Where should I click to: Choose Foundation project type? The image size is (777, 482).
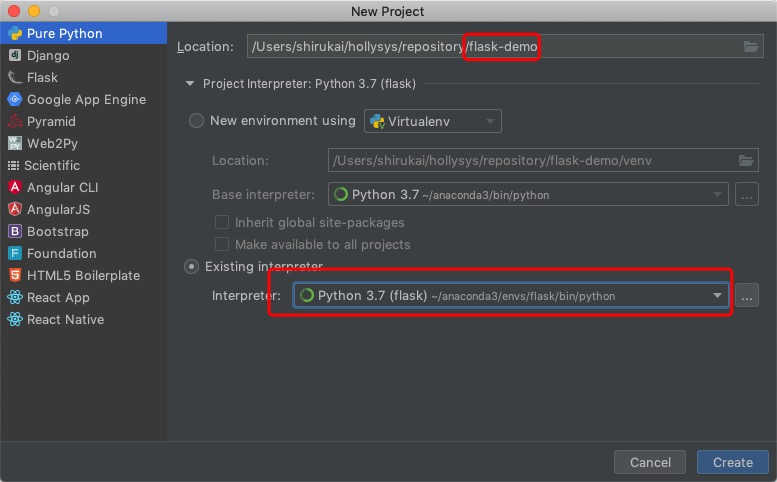coord(83,253)
